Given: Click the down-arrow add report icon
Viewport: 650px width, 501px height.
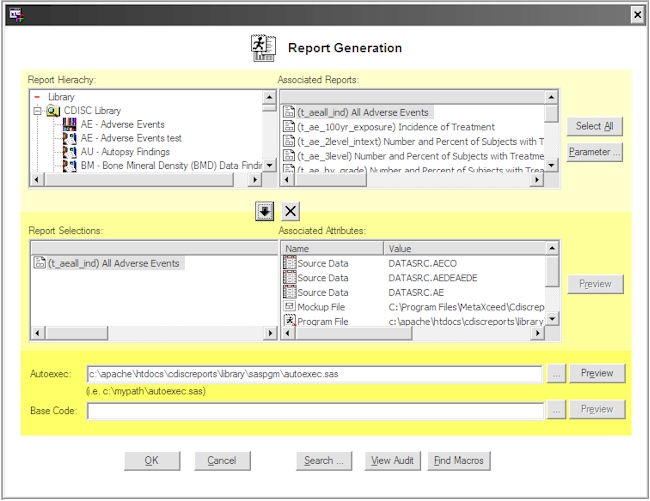Looking at the screenshot, I should [264, 211].
